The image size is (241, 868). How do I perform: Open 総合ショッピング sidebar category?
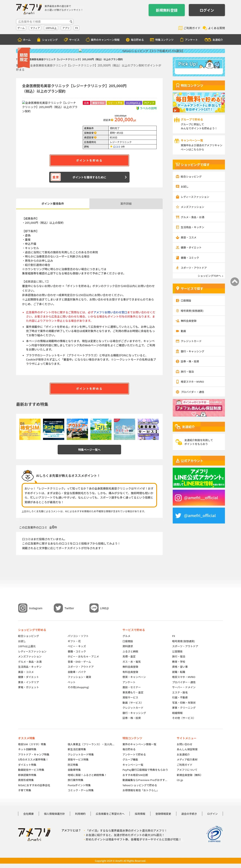tap(199, 177)
